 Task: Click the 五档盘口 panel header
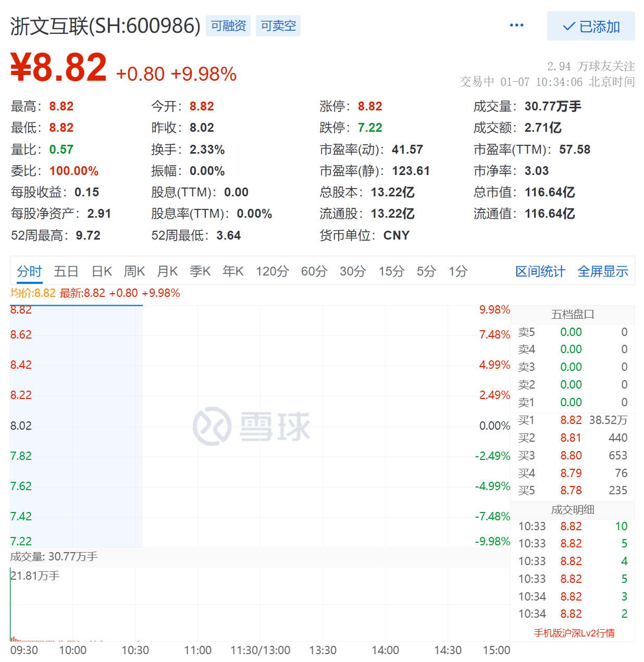[x=573, y=314]
